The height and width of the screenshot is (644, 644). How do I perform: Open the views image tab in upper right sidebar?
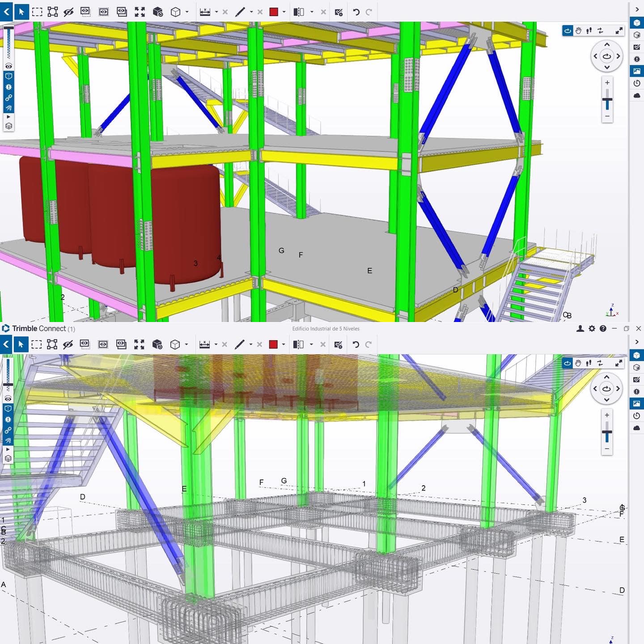coord(637,71)
